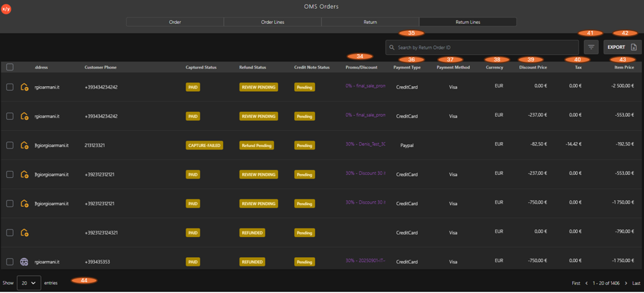Click the -192,50 € item price
This screenshot has width=644, height=293.
[x=625, y=144]
